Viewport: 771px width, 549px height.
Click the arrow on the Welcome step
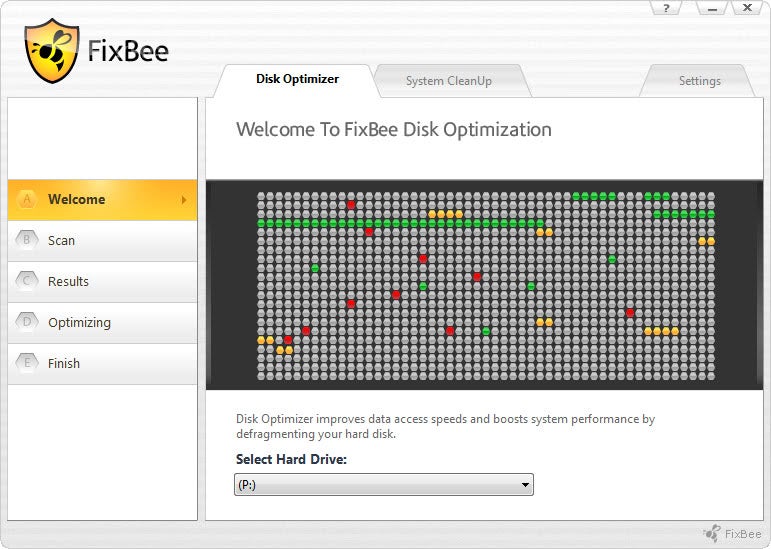pyautogui.click(x=184, y=200)
